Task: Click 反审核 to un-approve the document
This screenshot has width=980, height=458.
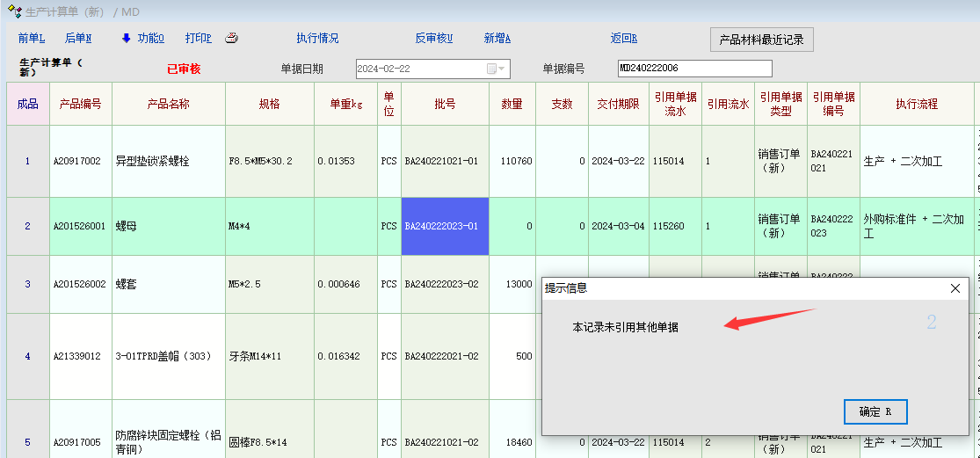Action: (433, 39)
